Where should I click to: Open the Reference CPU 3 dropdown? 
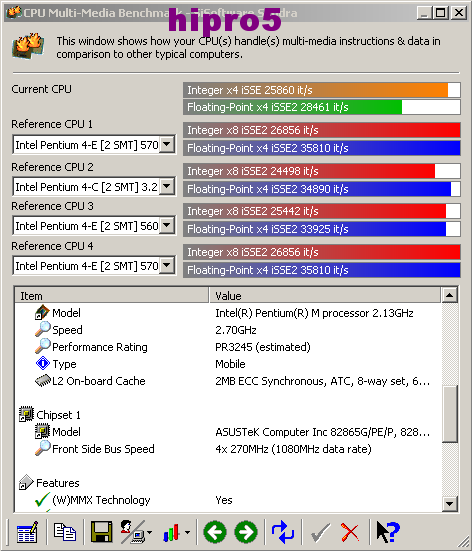click(x=167, y=225)
